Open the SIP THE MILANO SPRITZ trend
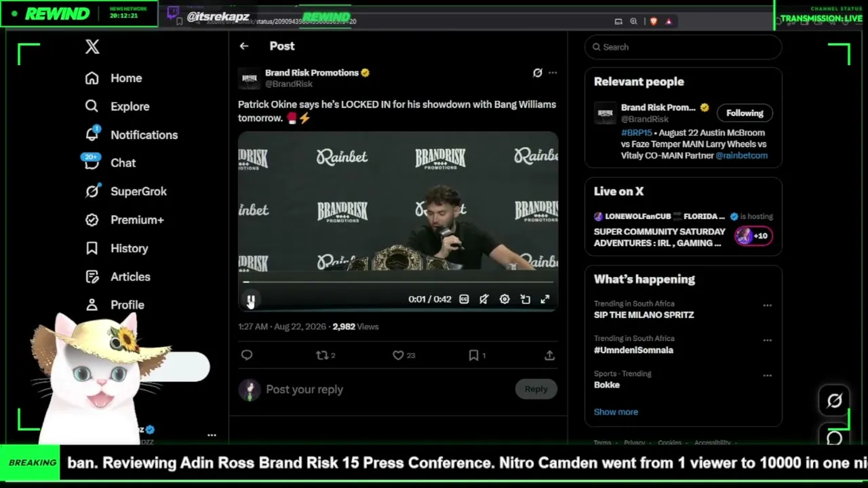The width and height of the screenshot is (868, 488). (x=644, y=315)
